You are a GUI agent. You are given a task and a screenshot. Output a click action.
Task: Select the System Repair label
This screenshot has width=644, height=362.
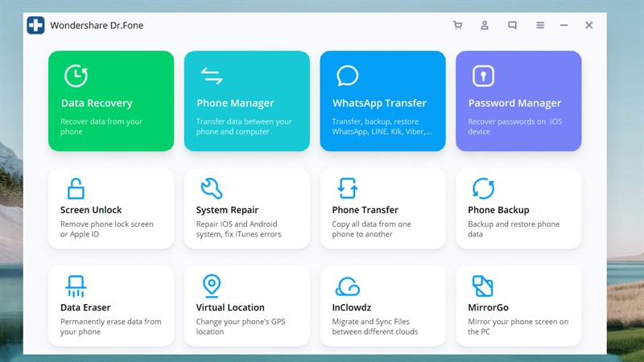pos(227,210)
